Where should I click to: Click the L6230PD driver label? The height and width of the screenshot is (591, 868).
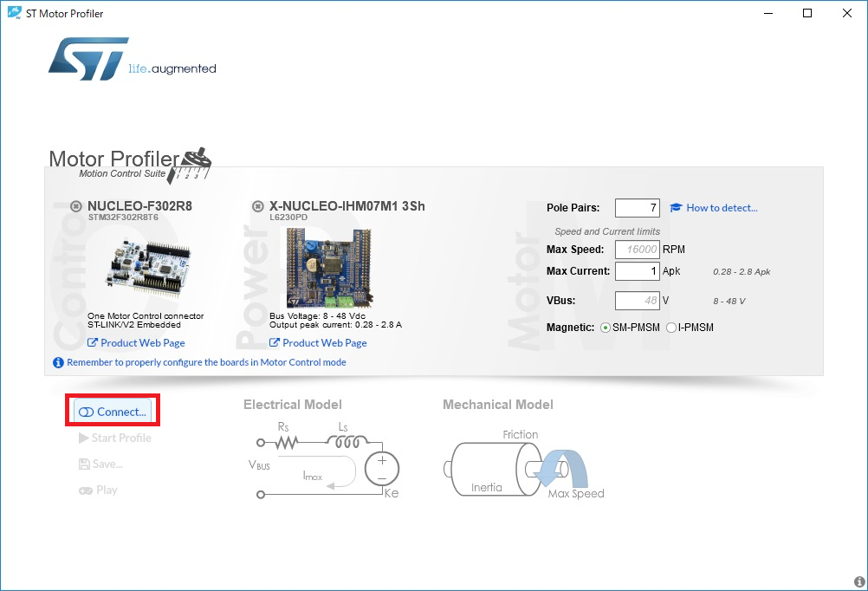click(288, 218)
